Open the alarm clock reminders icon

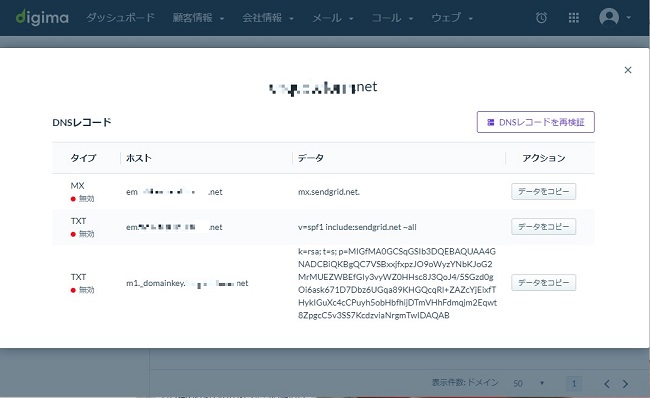[541, 17]
